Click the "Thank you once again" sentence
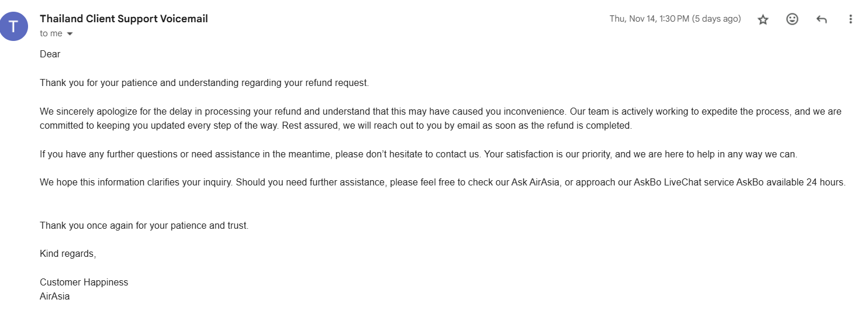This screenshot has height=320, width=868. (x=144, y=225)
